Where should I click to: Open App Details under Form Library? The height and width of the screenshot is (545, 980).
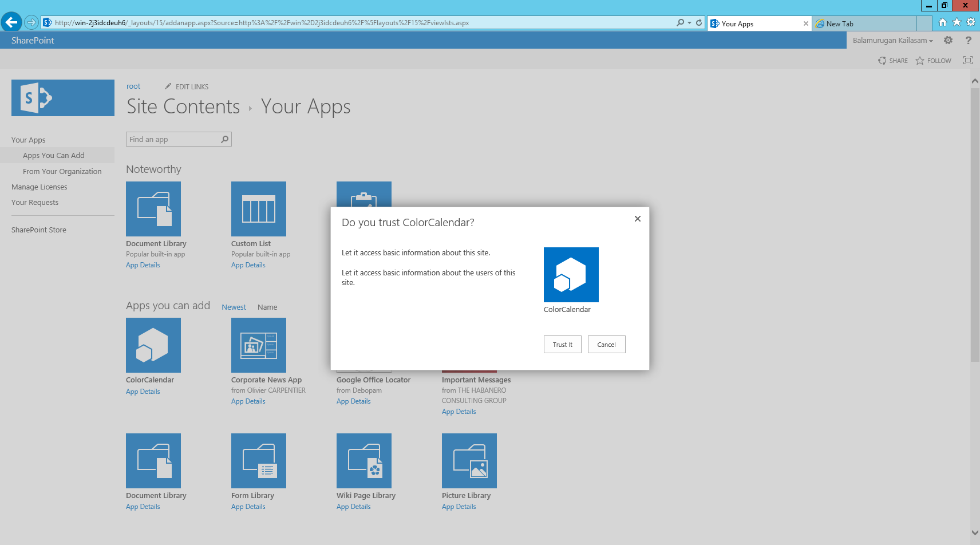pyautogui.click(x=248, y=507)
